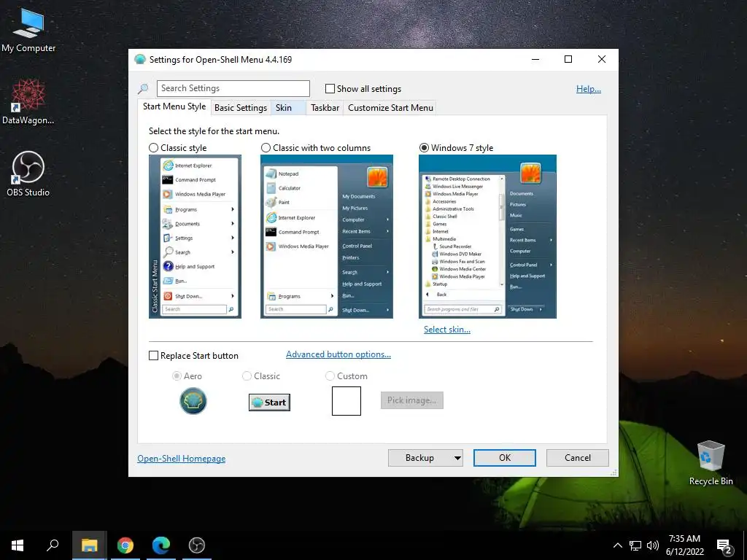Click the empty Custom button image box
747x560 pixels.
tap(347, 401)
